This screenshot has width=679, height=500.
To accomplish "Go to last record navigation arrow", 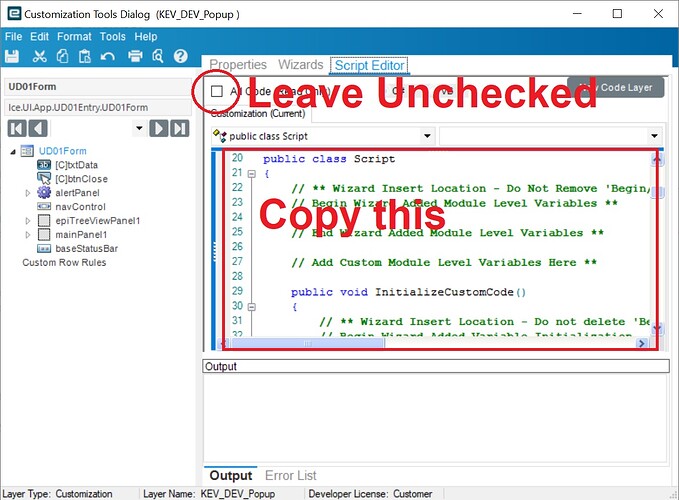I will (x=180, y=129).
